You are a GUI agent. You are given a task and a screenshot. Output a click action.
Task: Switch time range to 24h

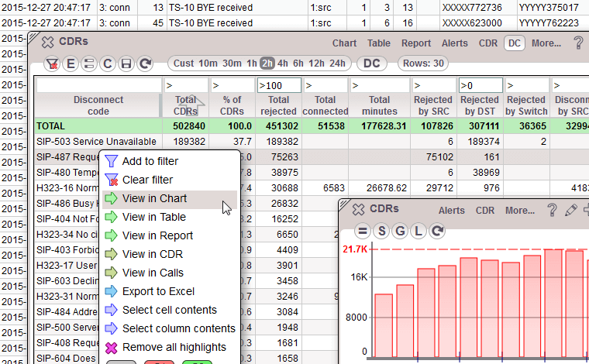[337, 64]
